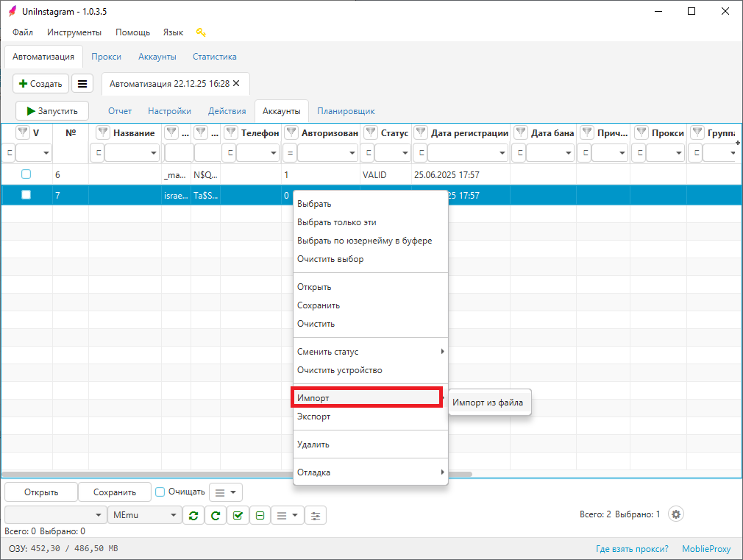Click the yellow key icon in menu bar
This screenshot has width=743, height=560.
[201, 32]
